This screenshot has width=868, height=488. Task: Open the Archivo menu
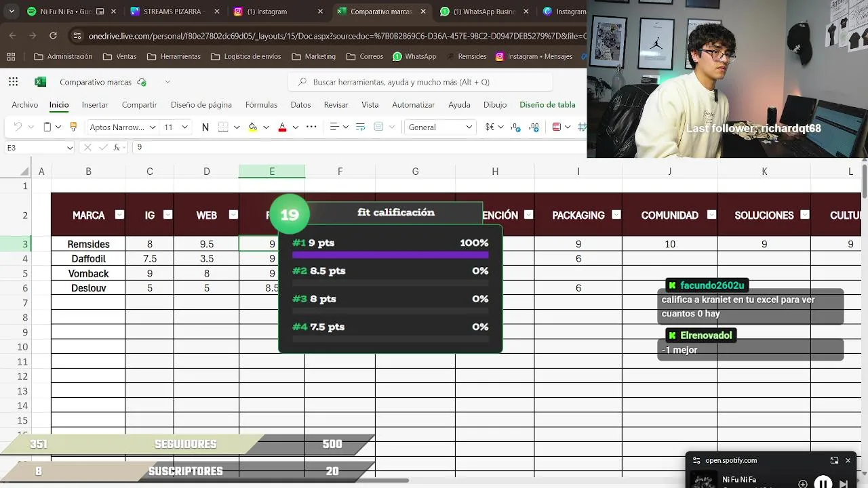25,105
